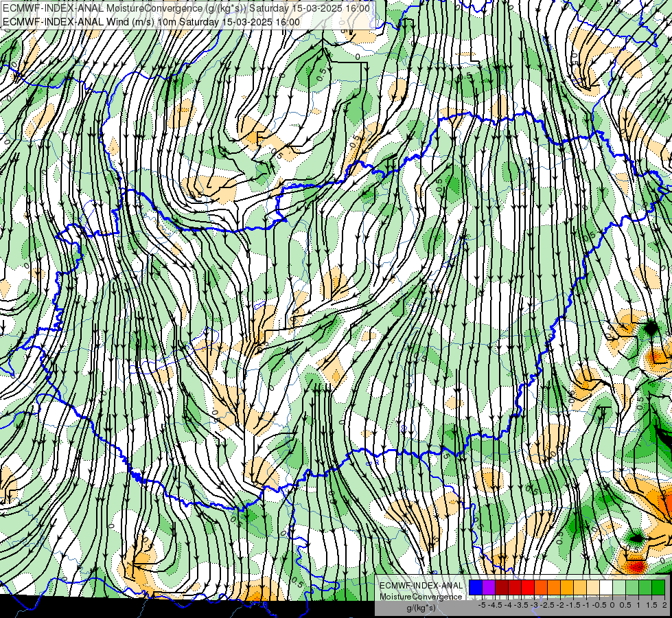Click the white swatch between -0.5 and 0

pos(606,587)
